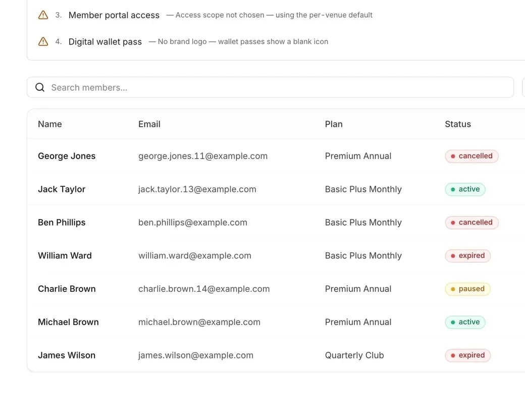Viewport: 525px width, 420px height.
Task: Click James Wilson's expired status badge
Action: 468,355
